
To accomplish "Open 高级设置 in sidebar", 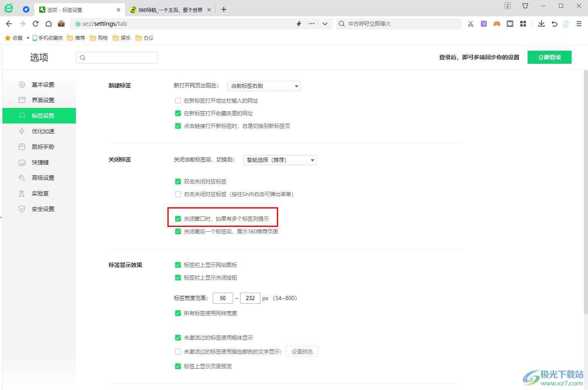I will coord(39,178).
